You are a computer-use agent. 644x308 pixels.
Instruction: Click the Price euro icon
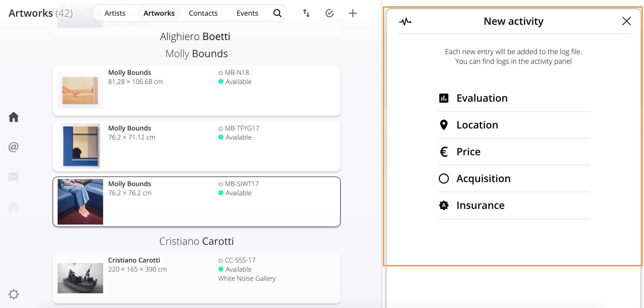pos(444,152)
